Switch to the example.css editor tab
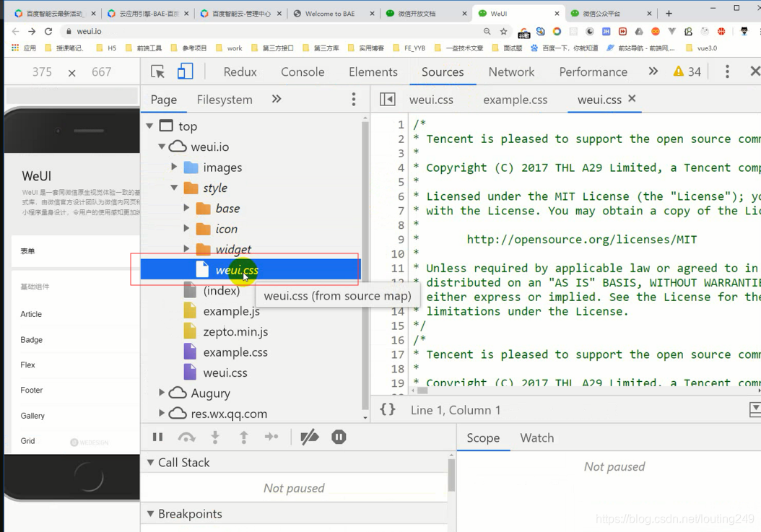The image size is (761, 532). click(515, 100)
